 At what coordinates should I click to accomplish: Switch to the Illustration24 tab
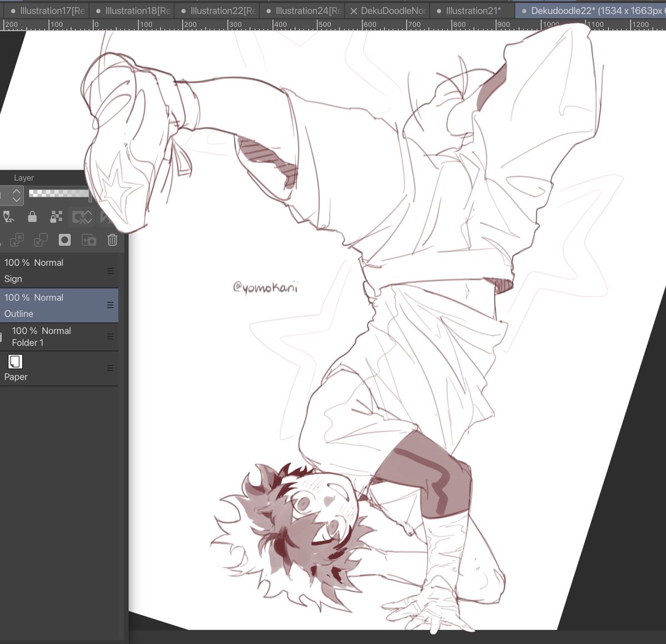click(x=302, y=11)
